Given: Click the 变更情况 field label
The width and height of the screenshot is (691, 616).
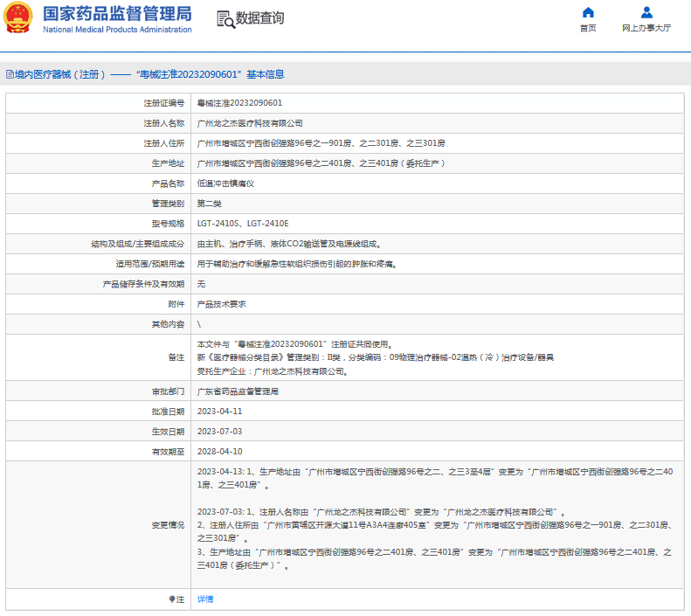Looking at the screenshot, I should [168, 525].
